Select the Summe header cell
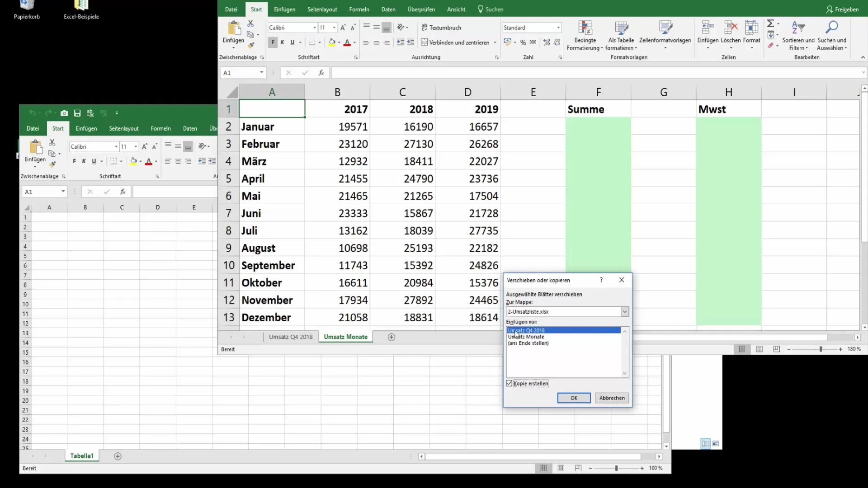The image size is (868, 488). tap(598, 109)
